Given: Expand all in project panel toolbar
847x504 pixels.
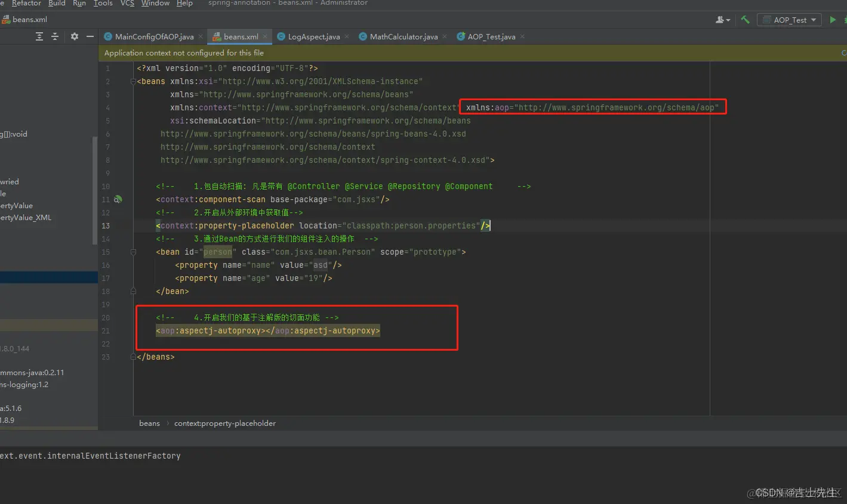Looking at the screenshot, I should click(x=39, y=36).
